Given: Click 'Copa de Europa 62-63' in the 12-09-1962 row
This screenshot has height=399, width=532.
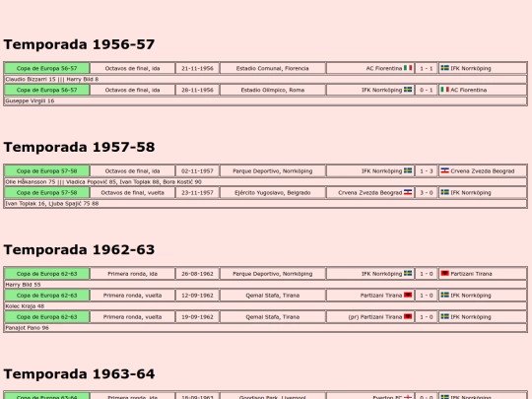Looking at the screenshot, I should (x=47, y=296).
